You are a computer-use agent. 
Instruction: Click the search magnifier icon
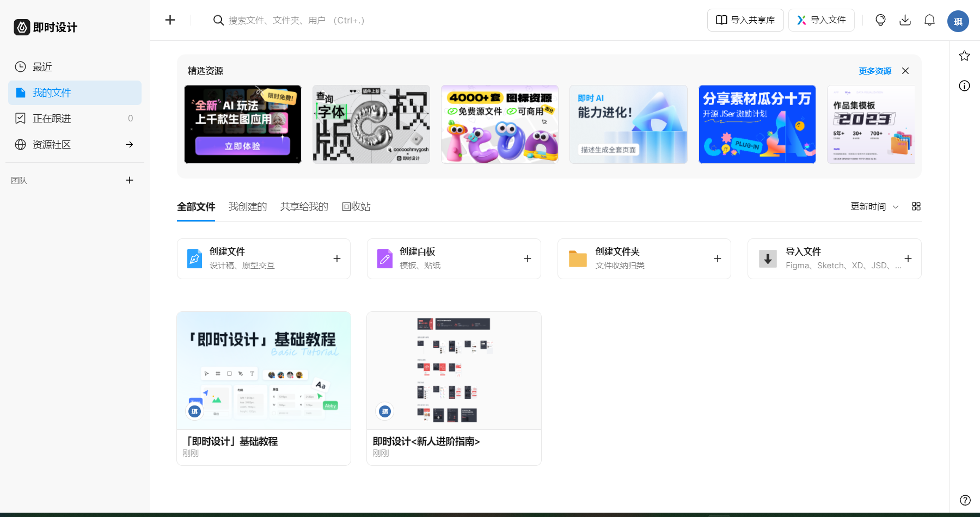point(218,20)
